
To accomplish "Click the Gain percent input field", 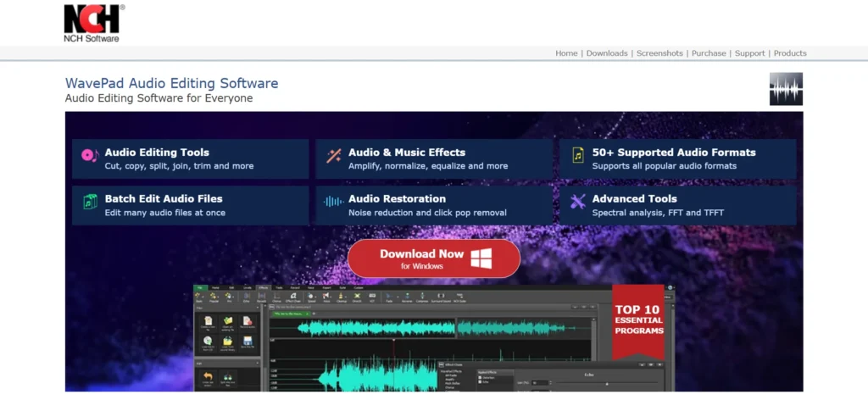I will 540,383.
